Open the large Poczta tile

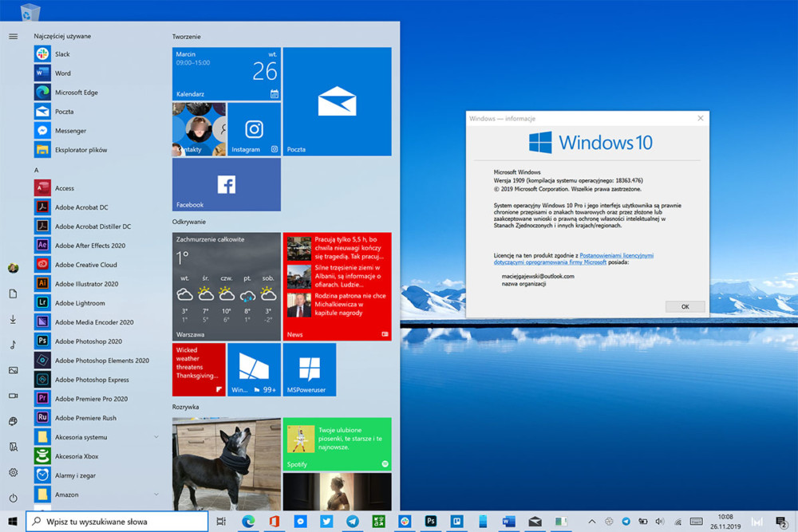point(337,101)
